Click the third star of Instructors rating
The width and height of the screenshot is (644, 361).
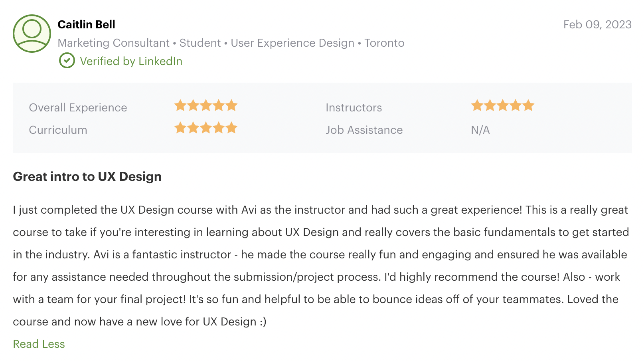[503, 105]
